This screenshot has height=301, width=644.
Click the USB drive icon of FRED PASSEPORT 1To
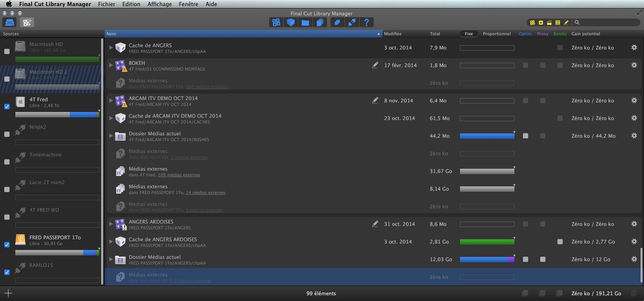[x=20, y=240]
